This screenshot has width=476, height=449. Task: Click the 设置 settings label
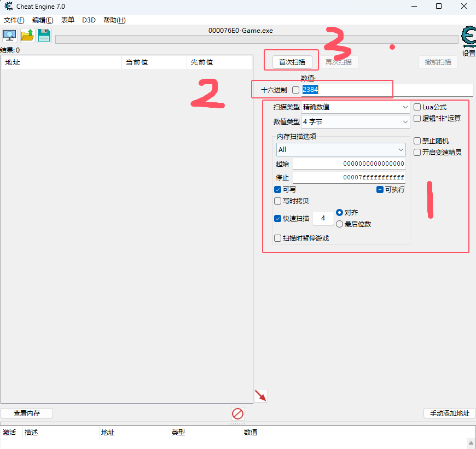click(x=469, y=54)
